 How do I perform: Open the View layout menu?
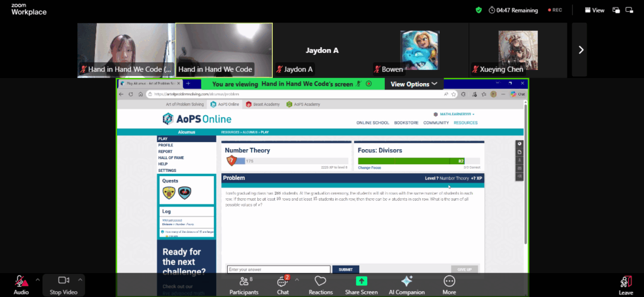click(594, 10)
